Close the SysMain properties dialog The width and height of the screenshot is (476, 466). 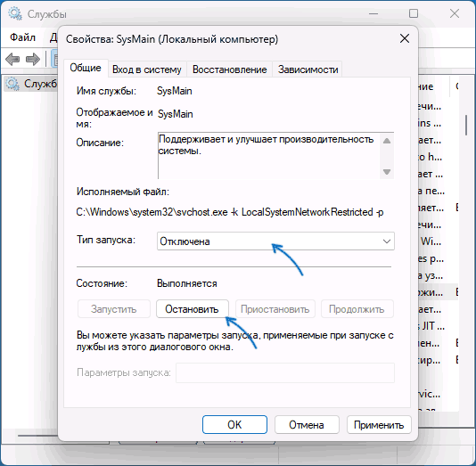[405, 38]
